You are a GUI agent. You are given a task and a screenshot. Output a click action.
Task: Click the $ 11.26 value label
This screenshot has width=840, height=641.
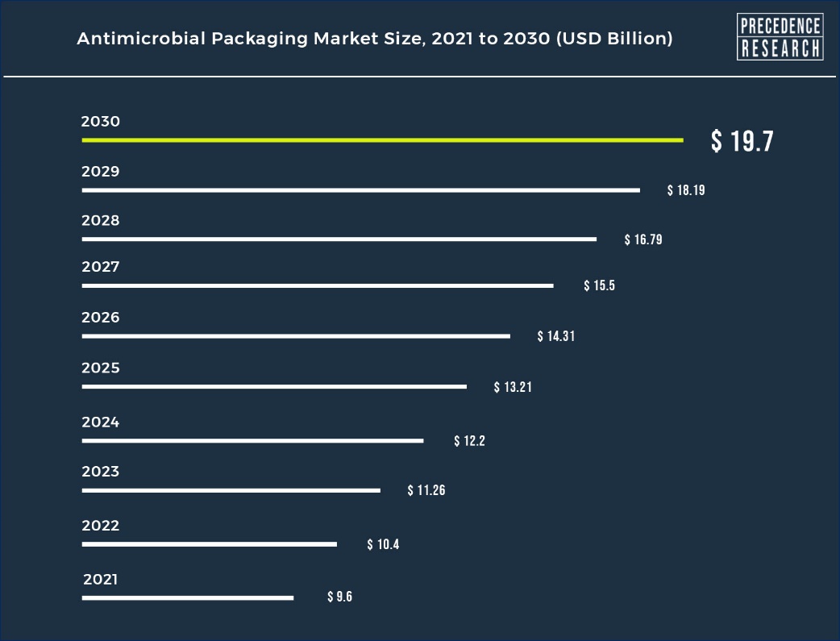[426, 490]
